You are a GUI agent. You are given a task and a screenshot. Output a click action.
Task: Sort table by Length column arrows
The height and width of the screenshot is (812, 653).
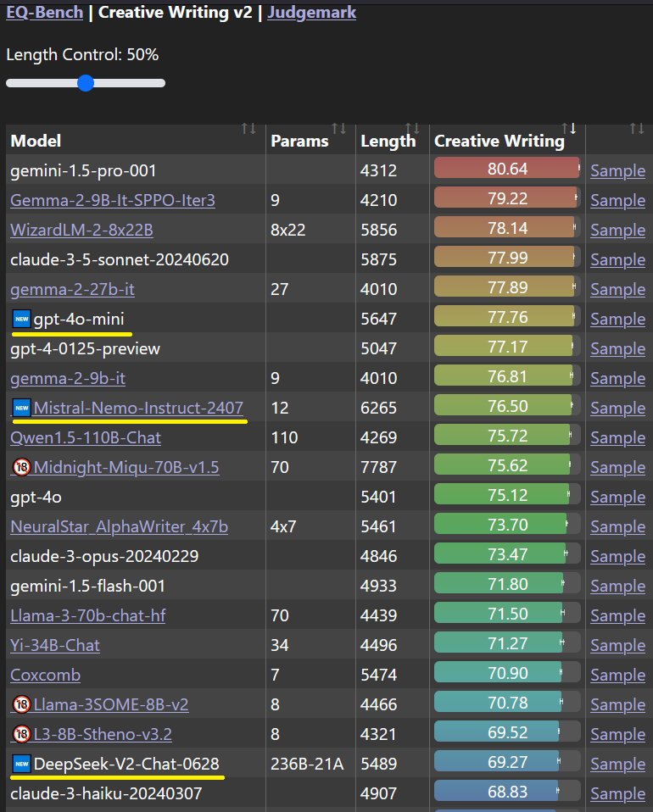pos(412,129)
